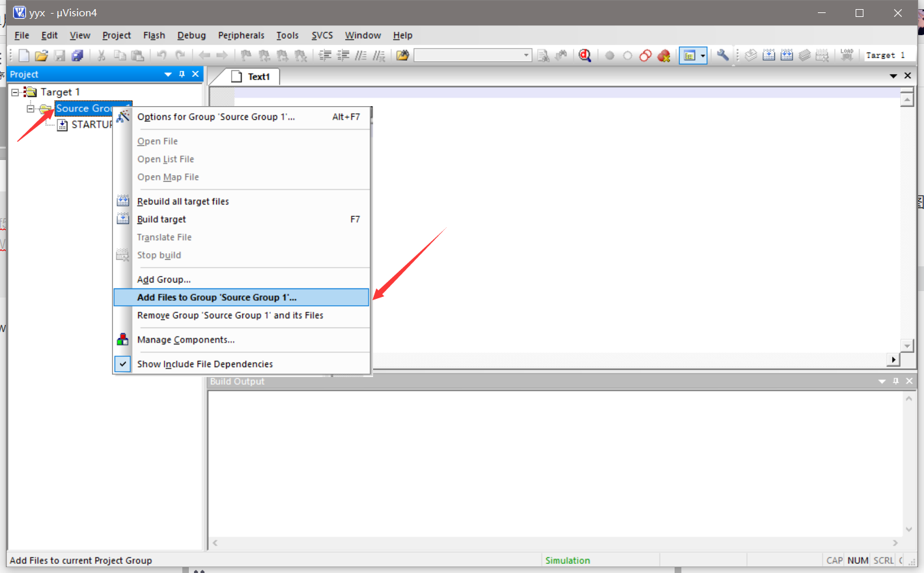This screenshot has width=924, height=573.
Task: Navigate forwards with the right arrow icon
Action: [x=222, y=55]
